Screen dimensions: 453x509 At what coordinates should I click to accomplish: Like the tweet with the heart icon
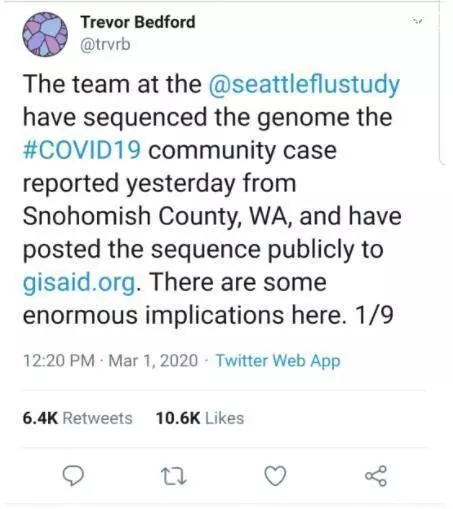coord(275,475)
